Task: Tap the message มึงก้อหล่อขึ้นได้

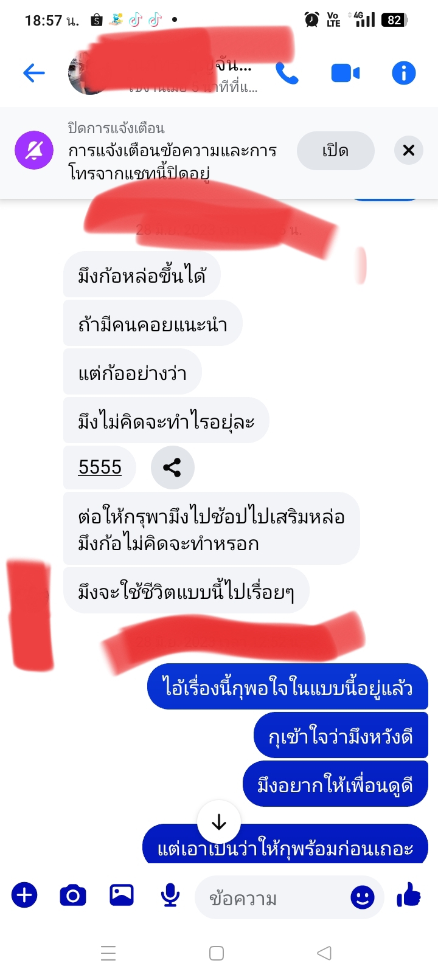Action: [142, 275]
